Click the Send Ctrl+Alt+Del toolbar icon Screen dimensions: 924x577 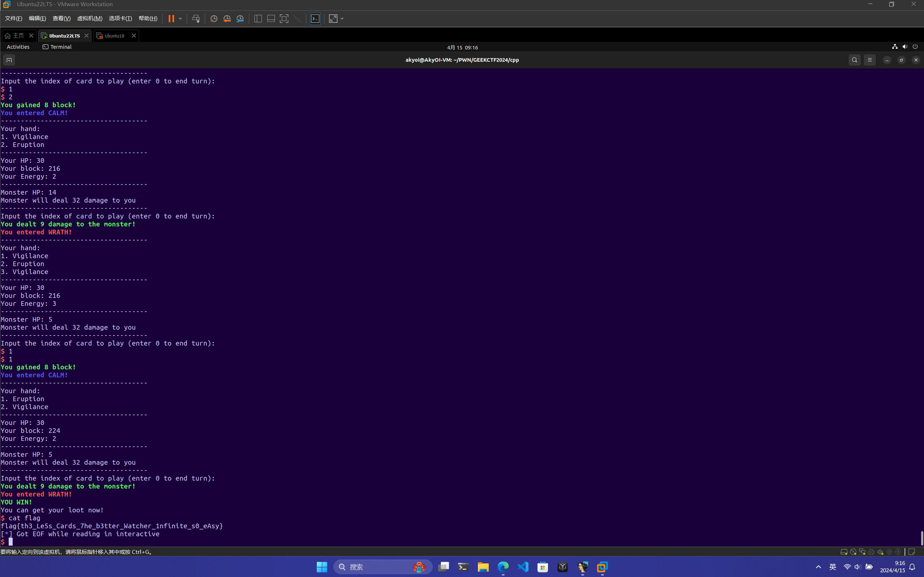[196, 19]
